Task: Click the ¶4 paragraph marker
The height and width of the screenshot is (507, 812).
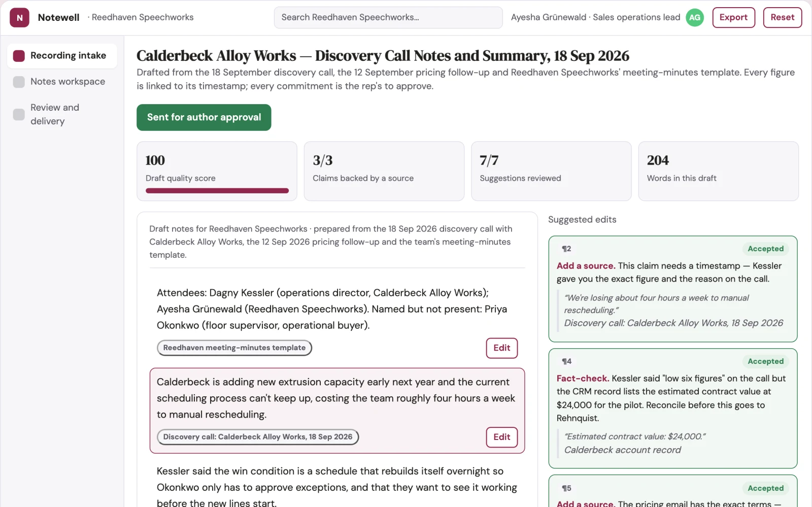Action: click(x=566, y=361)
